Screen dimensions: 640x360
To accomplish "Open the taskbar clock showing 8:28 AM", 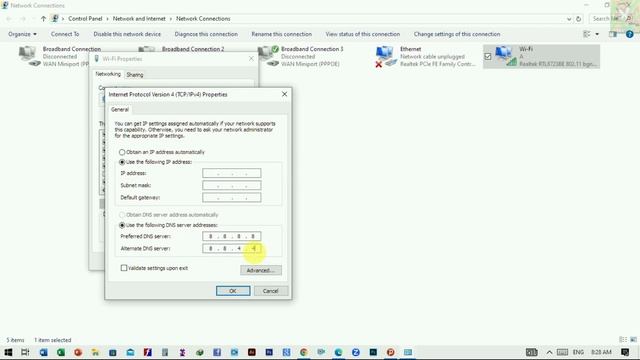I will (601, 352).
